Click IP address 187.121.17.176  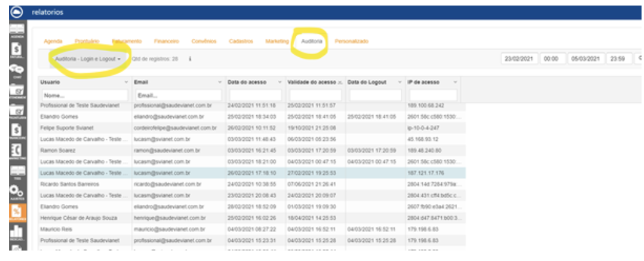[426, 173]
